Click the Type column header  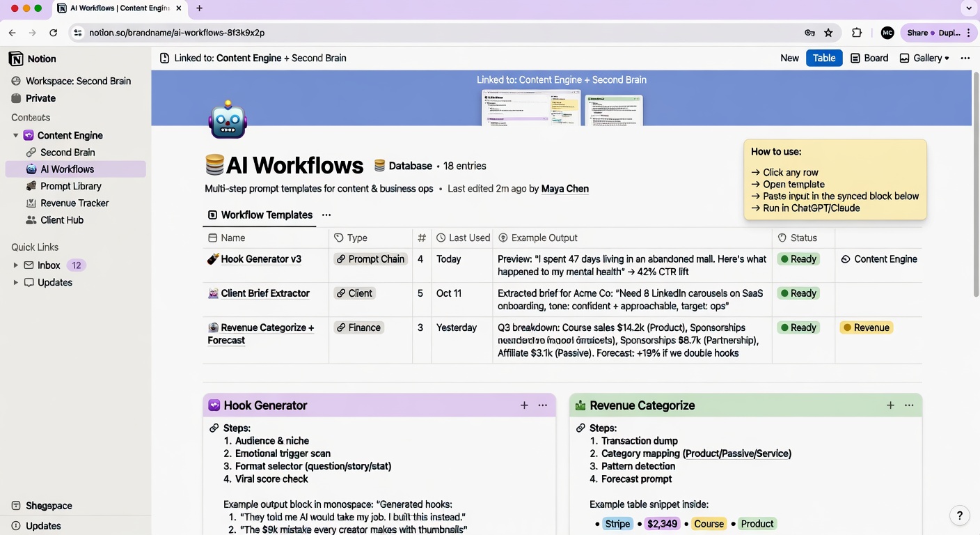click(351, 238)
